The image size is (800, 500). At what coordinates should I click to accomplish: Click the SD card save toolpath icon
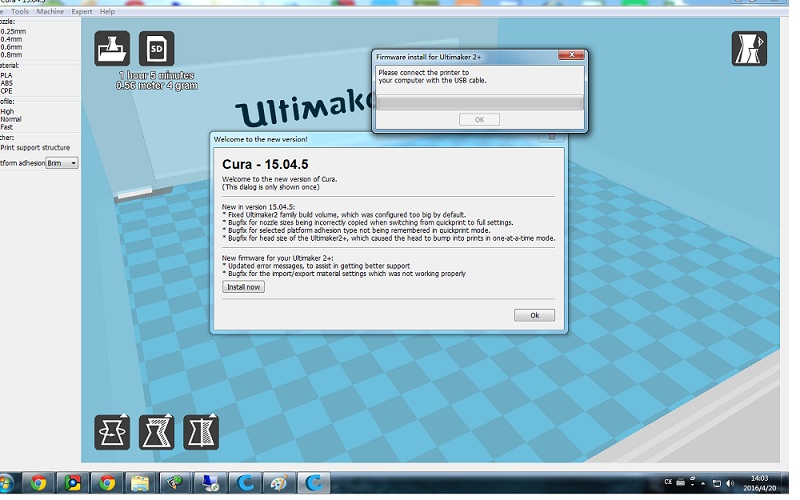tap(157, 48)
